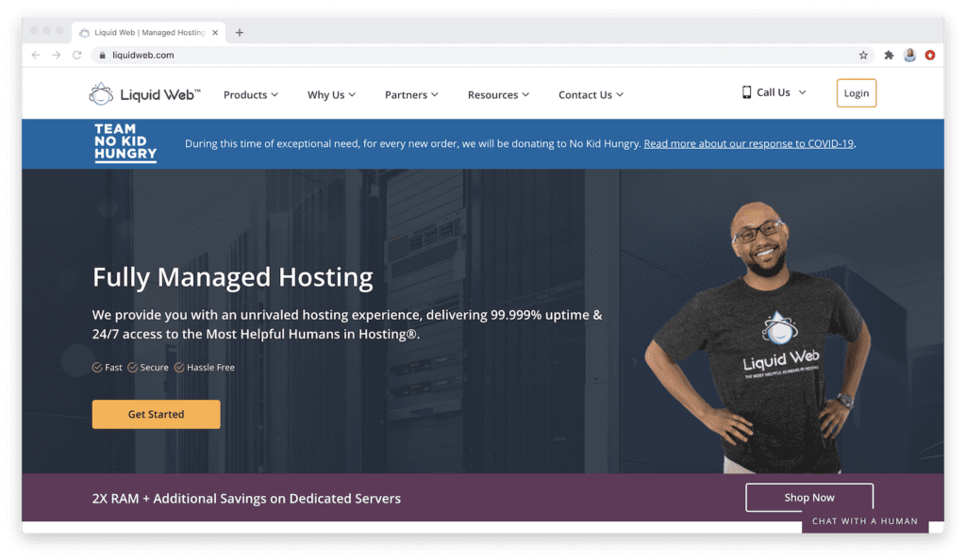The image size is (966, 560).
Task: Click the 'Hassle Free' label text
Action: point(210,368)
